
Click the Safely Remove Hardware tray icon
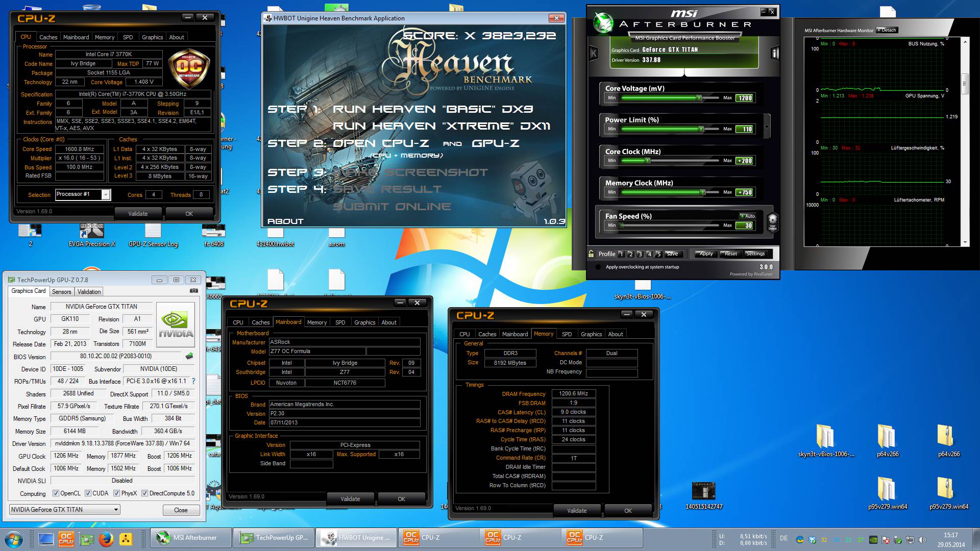[898, 540]
